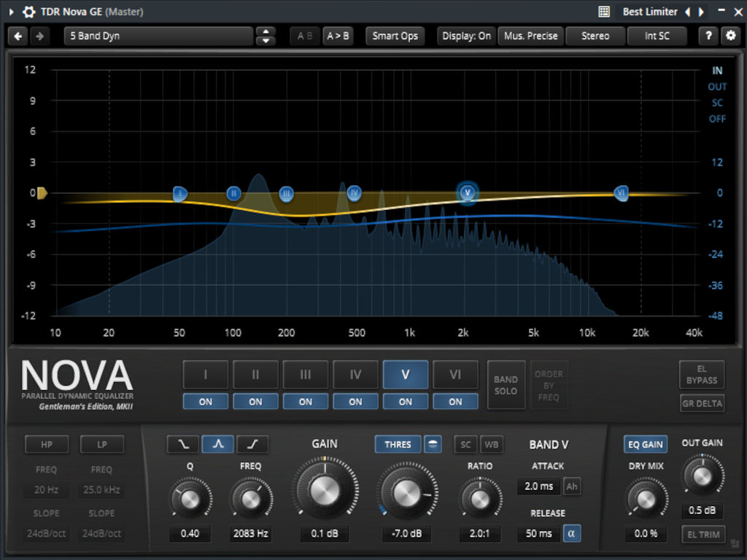Click the BAND SOLO button
The height and width of the screenshot is (560, 747).
(x=506, y=385)
